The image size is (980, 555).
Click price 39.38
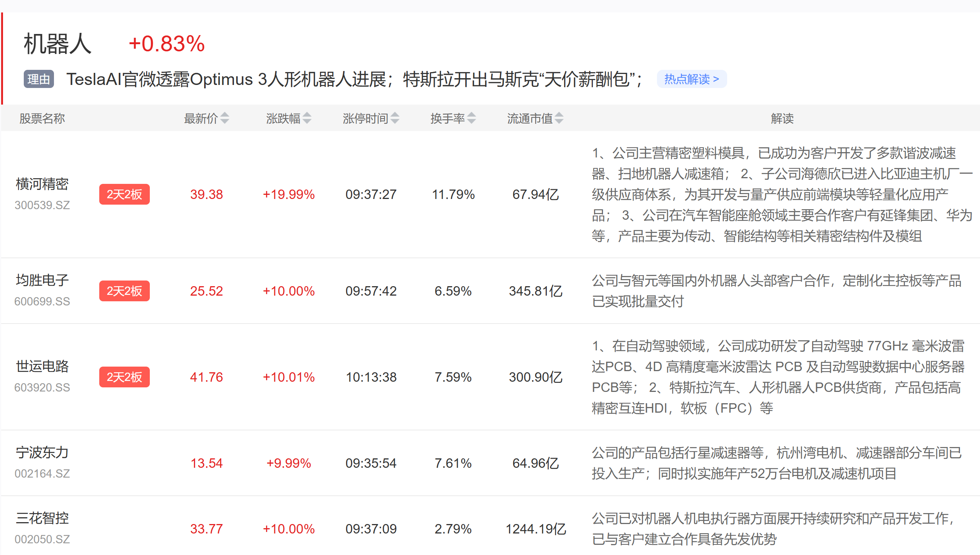pyautogui.click(x=206, y=194)
